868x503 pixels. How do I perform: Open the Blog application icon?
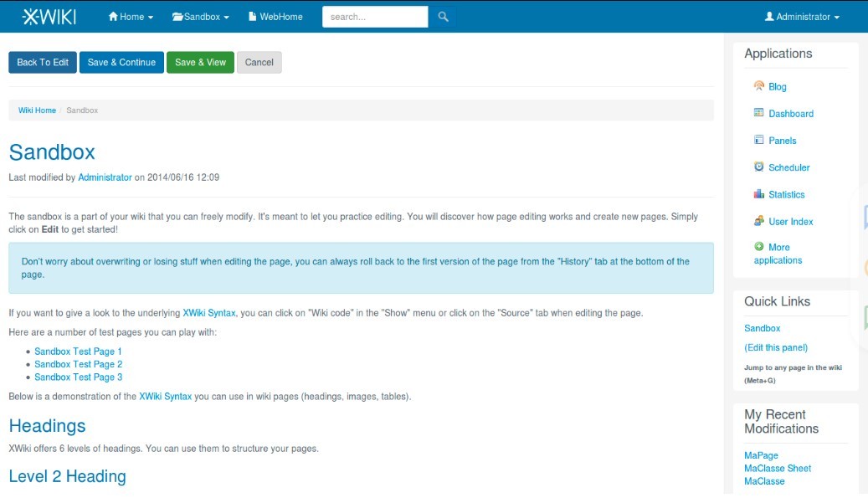pyautogui.click(x=759, y=86)
